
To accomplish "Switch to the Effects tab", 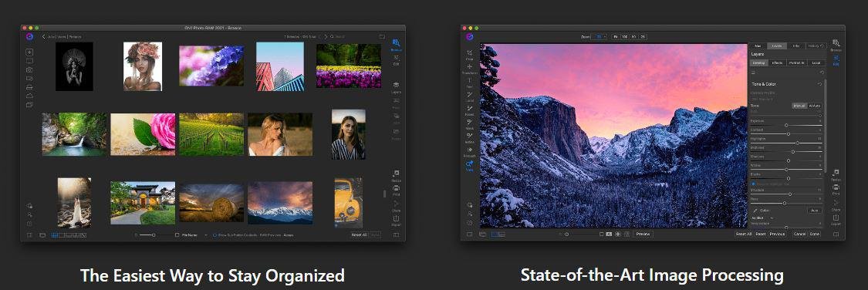I will pyautogui.click(x=777, y=63).
